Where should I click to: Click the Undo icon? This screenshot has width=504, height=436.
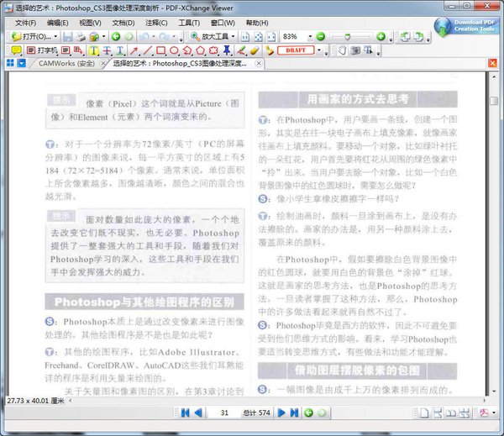click(144, 36)
